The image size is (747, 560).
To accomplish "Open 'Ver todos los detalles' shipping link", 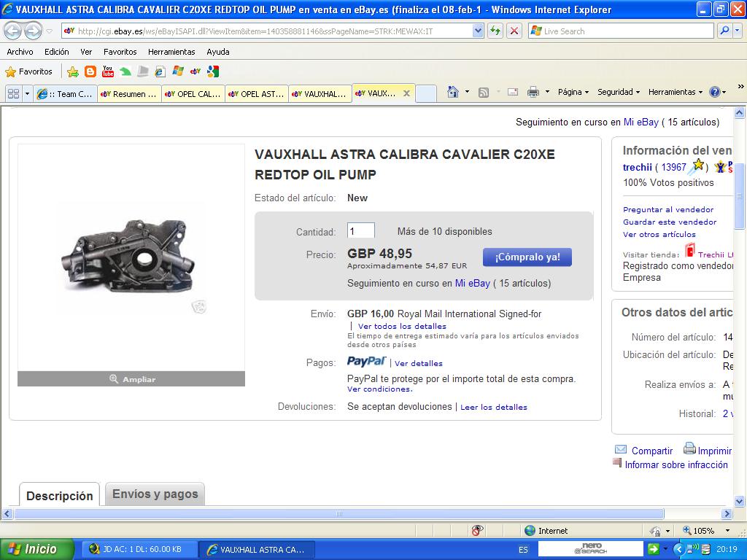I will tap(402, 326).
